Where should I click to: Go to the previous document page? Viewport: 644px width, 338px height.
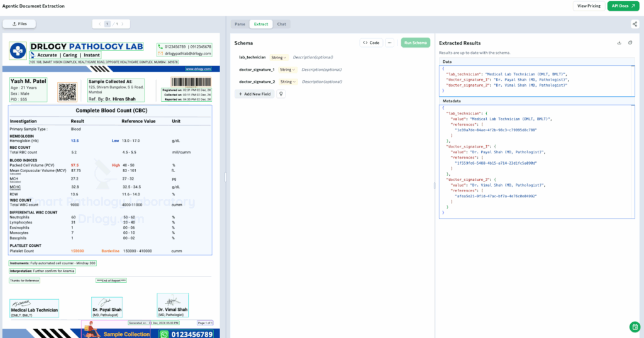click(x=99, y=24)
